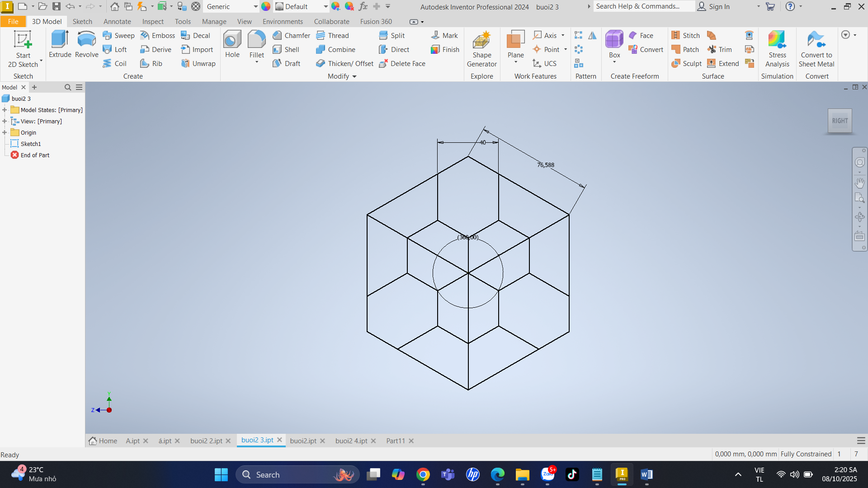Open the appearance color wheel swatch

point(266,6)
